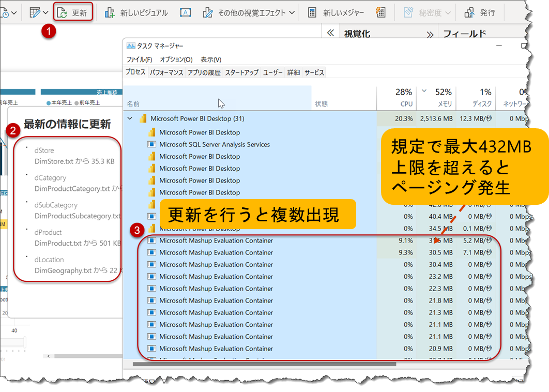Switch to the ユーザー tab

pos(273,72)
